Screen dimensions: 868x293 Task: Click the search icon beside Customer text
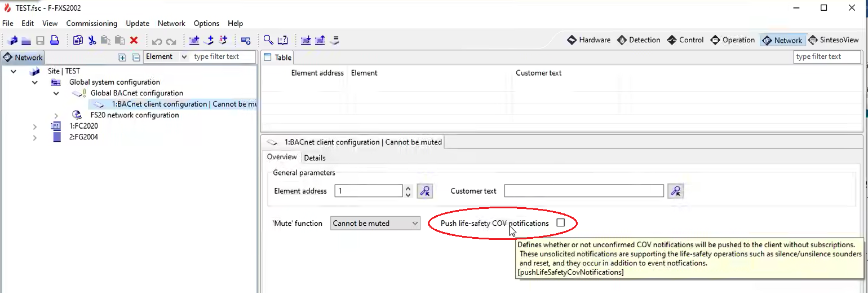(676, 191)
